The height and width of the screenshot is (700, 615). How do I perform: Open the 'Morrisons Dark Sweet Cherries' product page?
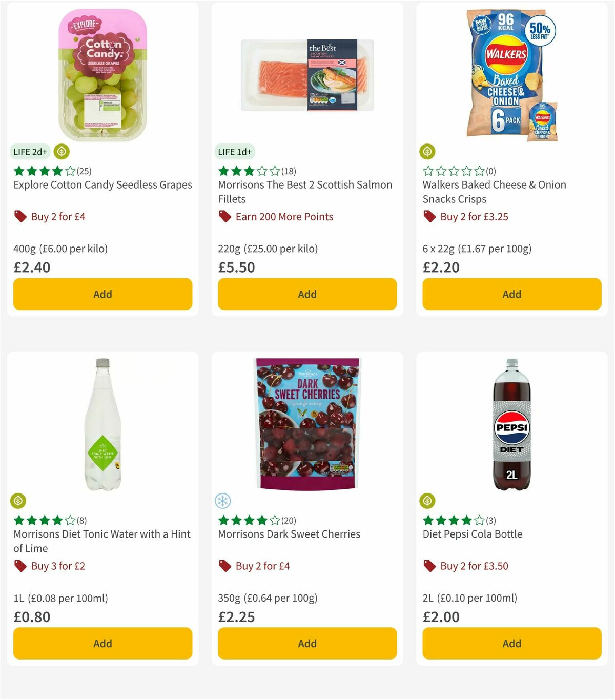coord(290,533)
